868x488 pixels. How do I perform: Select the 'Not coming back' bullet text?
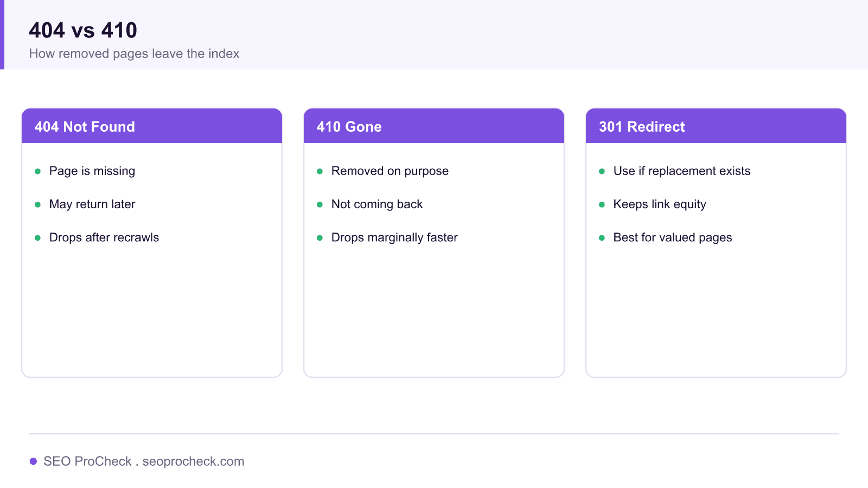tap(377, 204)
